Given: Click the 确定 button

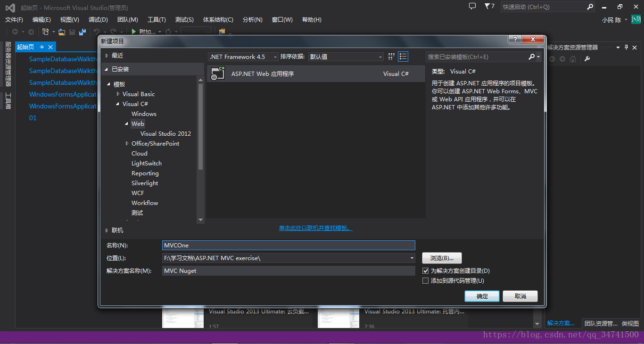Looking at the screenshot, I should tap(482, 296).
